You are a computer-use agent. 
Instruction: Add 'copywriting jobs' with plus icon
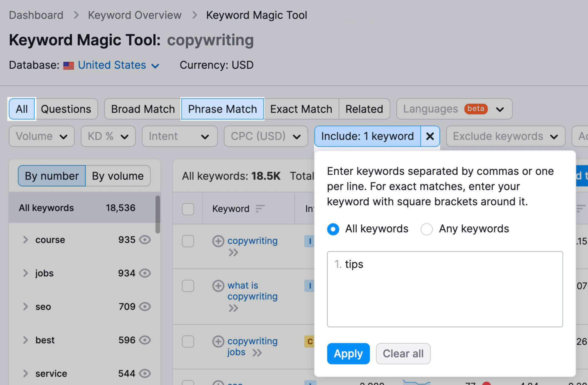pos(218,342)
